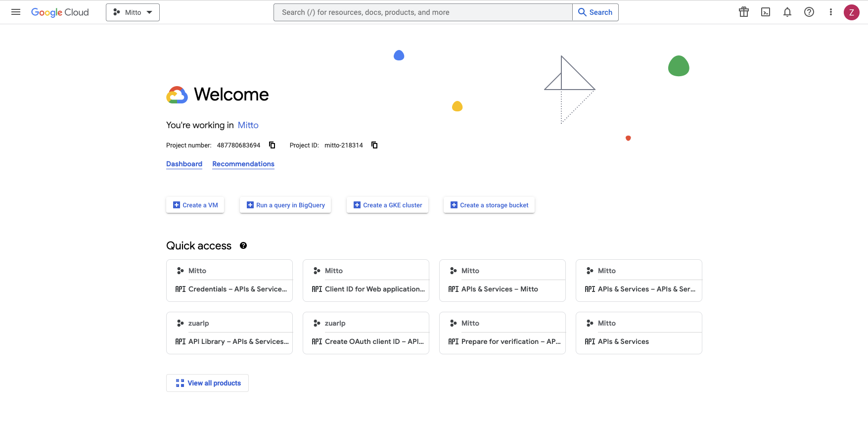Click Create a storage bucket

pyautogui.click(x=489, y=205)
